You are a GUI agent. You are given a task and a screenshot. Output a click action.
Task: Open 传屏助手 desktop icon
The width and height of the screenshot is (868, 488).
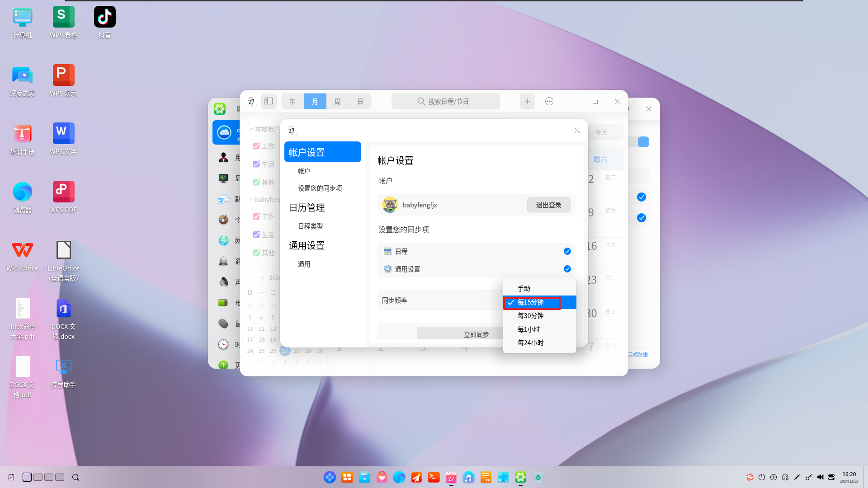pyautogui.click(x=63, y=366)
